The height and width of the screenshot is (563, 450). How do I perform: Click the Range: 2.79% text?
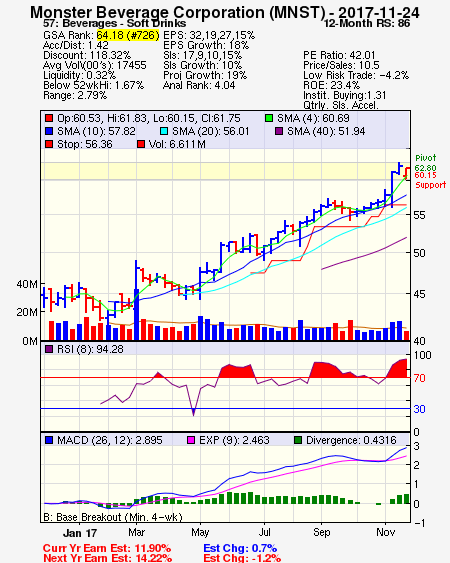point(75,96)
